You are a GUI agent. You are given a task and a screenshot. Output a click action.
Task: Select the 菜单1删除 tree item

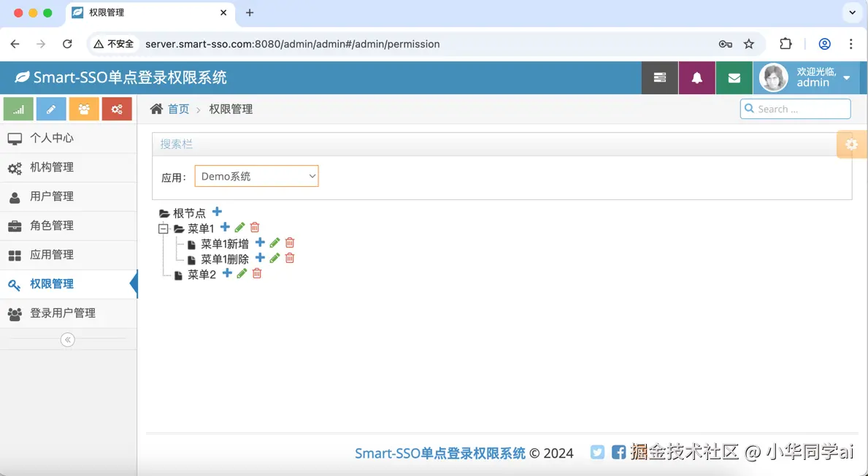(x=225, y=260)
